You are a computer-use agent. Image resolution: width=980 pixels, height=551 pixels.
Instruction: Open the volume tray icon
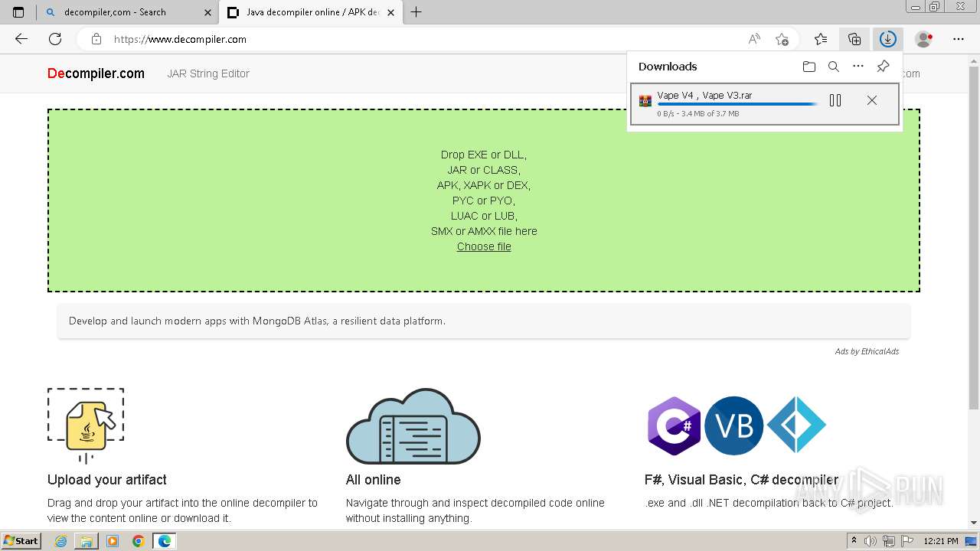point(872,541)
